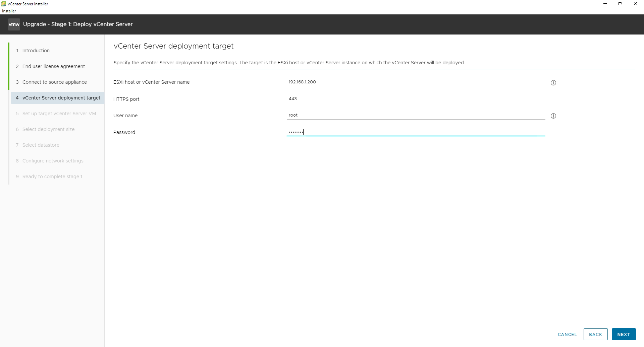Select vCenter Server deployment target step
The width and height of the screenshot is (644, 347).
[58, 98]
